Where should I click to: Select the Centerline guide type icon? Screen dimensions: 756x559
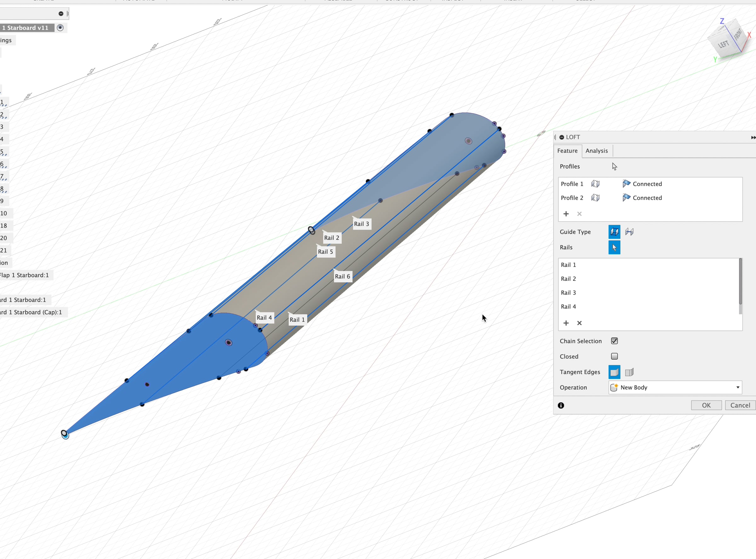pyautogui.click(x=629, y=232)
